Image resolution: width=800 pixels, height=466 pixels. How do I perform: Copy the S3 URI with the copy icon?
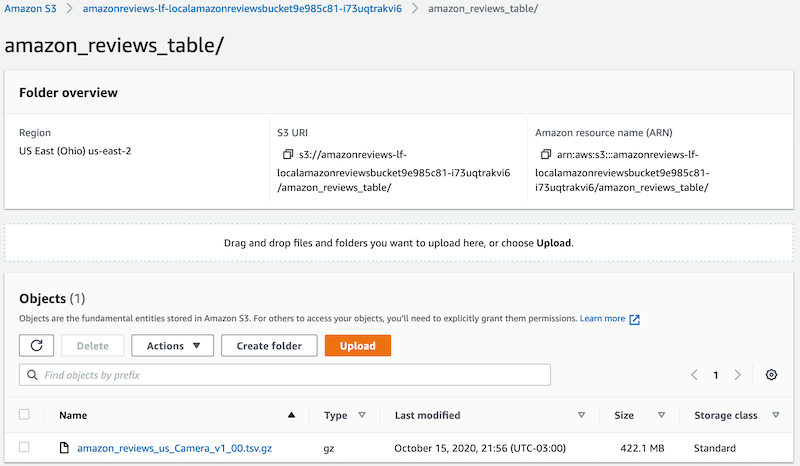coord(288,154)
